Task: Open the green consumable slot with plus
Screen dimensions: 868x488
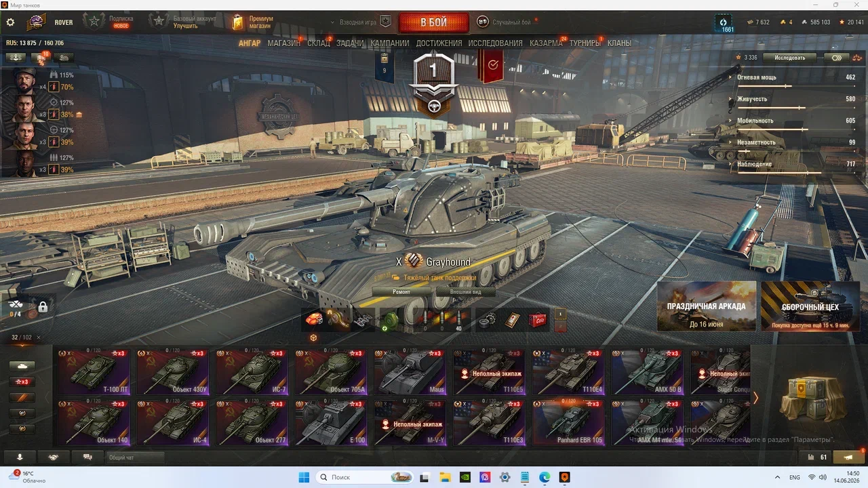Action: point(388,319)
